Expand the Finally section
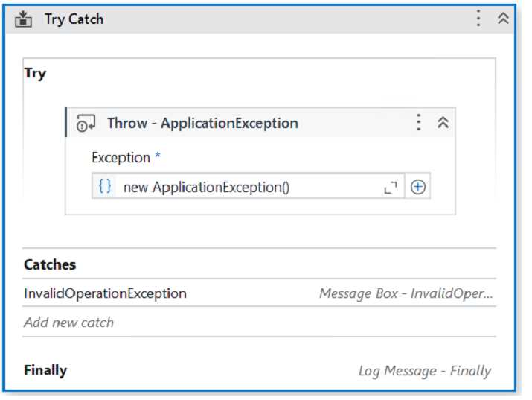The height and width of the screenshot is (400, 532). (x=45, y=370)
